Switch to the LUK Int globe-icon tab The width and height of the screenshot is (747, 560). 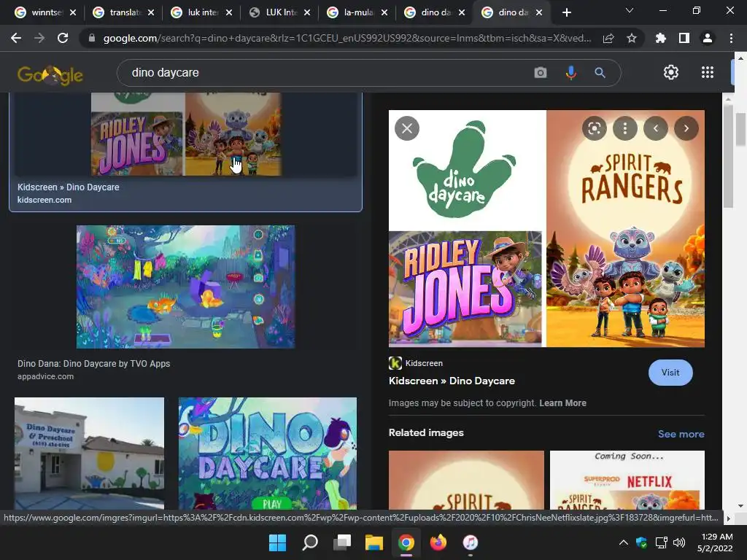pyautogui.click(x=280, y=12)
